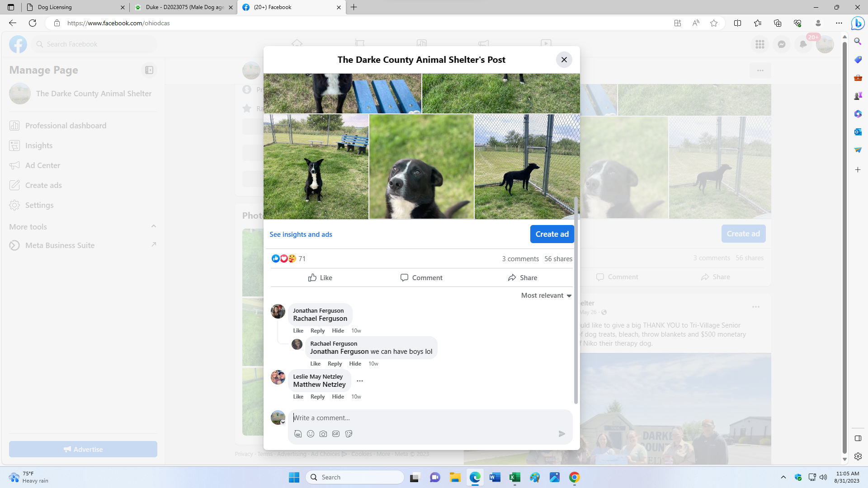
Task: Like Jonathan Ferguson's comment
Action: tap(298, 331)
